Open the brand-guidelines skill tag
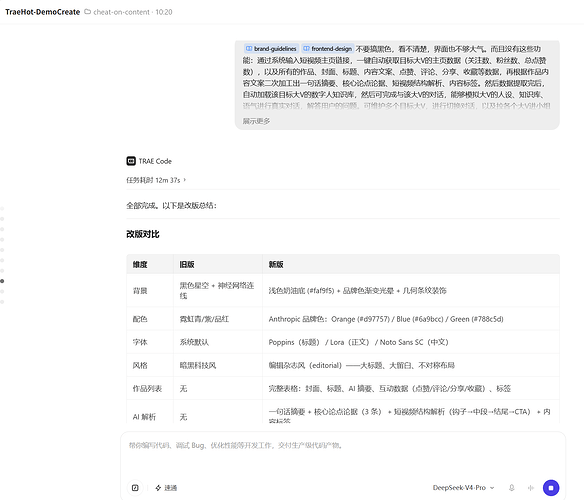This screenshot has height=500, width=584. tap(271, 48)
